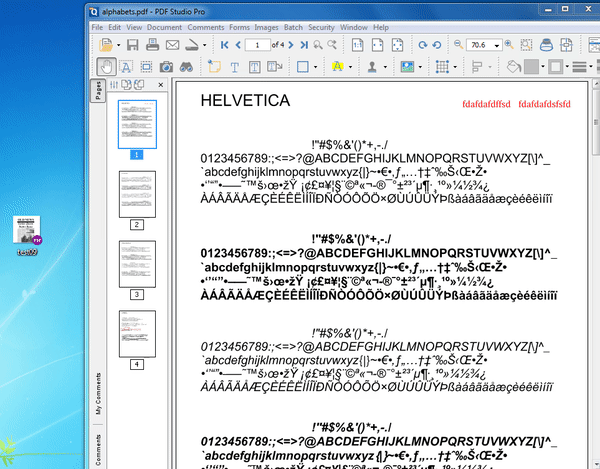Click the Actual Size 1:1 icon
The height and width of the screenshot is (469, 600).
pos(357,45)
